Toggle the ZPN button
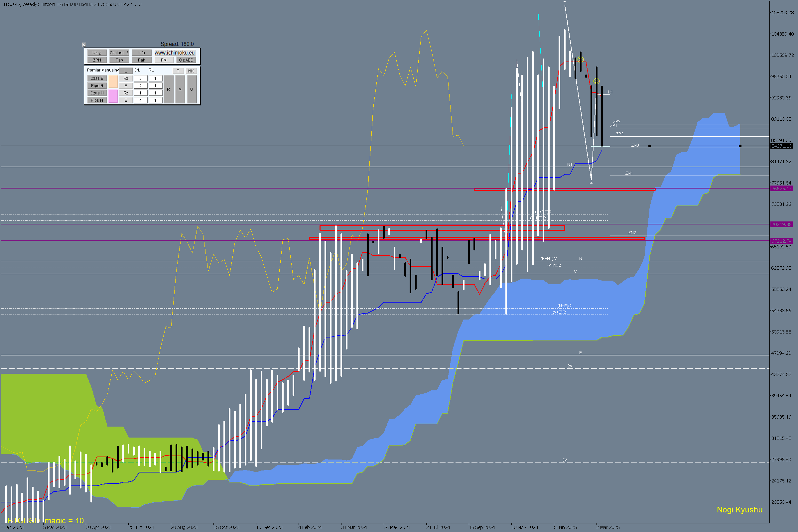The height and width of the screenshot is (532, 798). 97,60
